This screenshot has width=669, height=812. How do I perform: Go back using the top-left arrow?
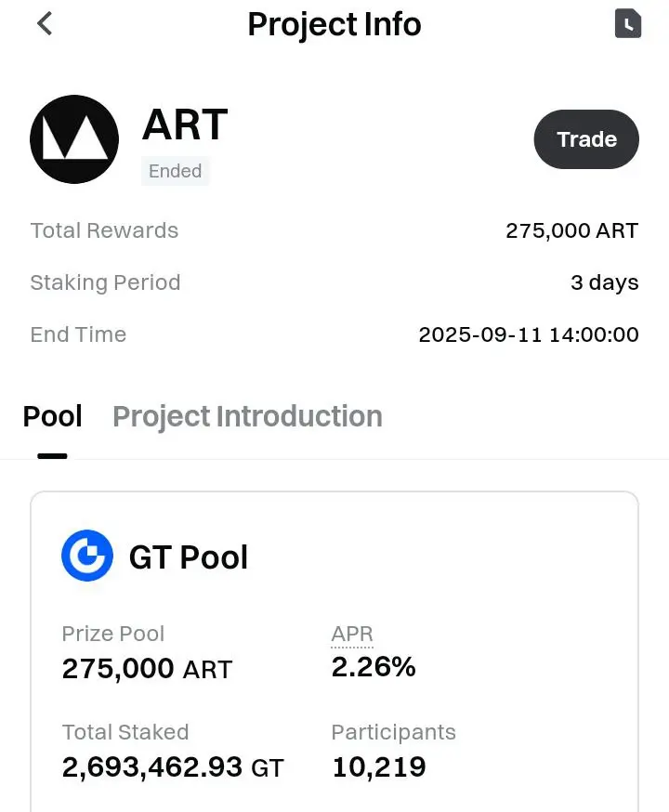click(45, 24)
